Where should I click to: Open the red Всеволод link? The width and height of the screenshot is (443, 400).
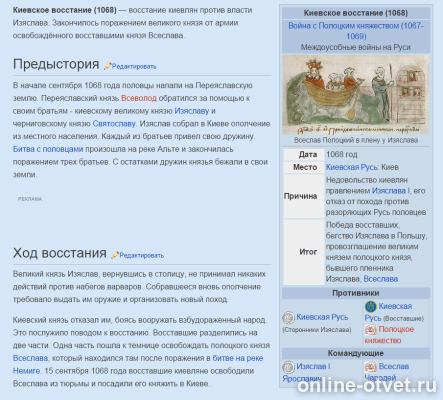click(139, 98)
